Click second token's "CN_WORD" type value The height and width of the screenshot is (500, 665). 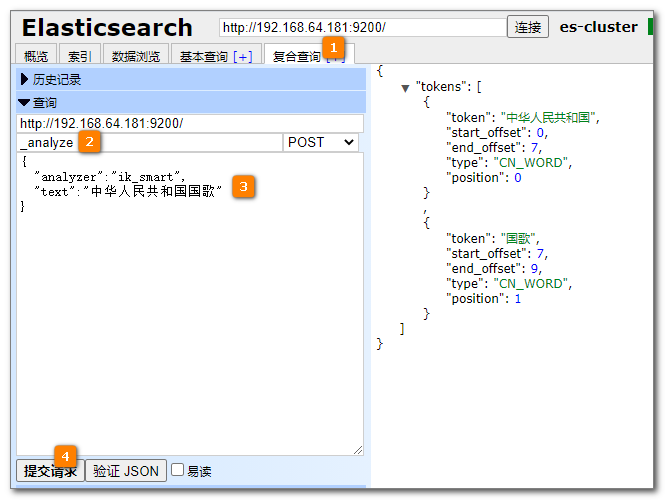(x=531, y=284)
